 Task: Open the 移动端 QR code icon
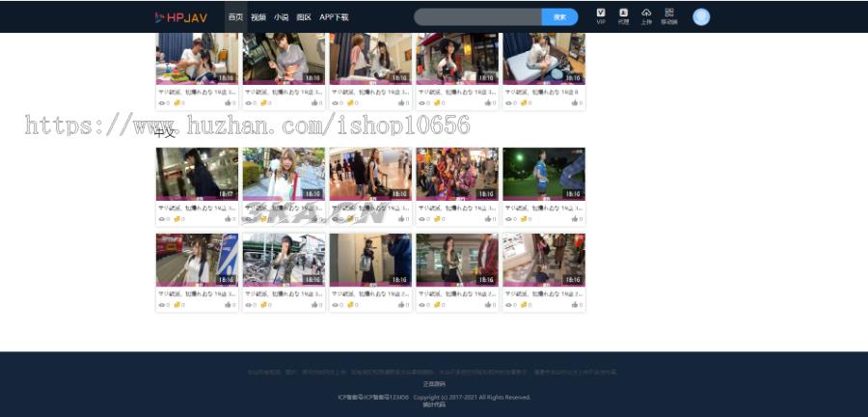669,16
